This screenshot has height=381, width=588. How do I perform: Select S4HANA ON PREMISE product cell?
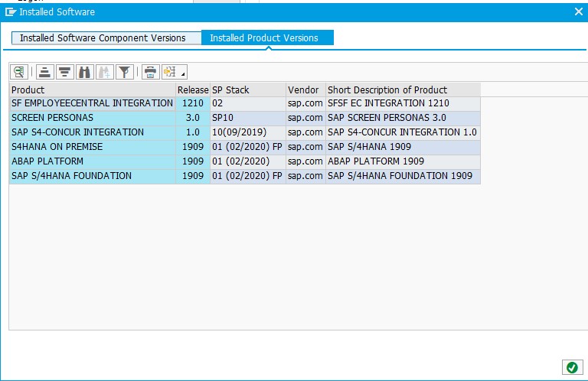[x=92, y=147]
